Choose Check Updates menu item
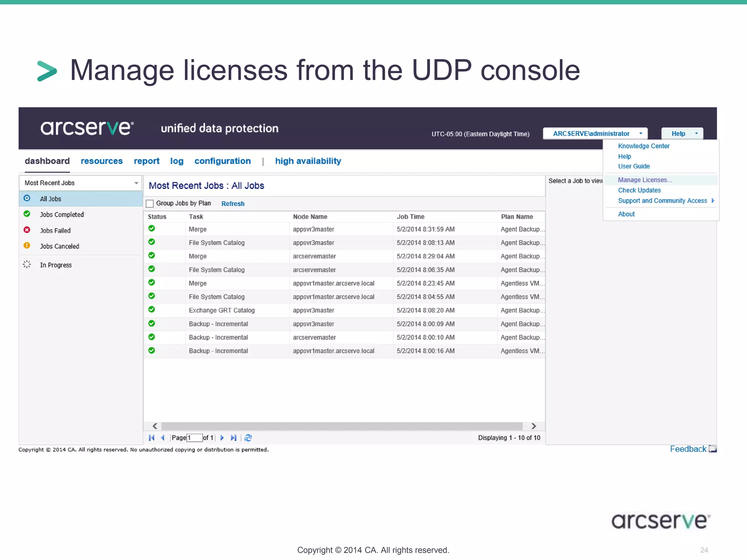747x560 pixels. 639,190
